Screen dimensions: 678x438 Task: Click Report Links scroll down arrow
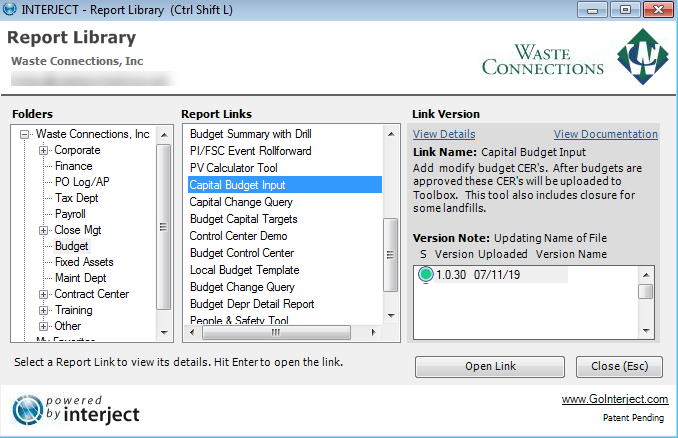point(391,316)
